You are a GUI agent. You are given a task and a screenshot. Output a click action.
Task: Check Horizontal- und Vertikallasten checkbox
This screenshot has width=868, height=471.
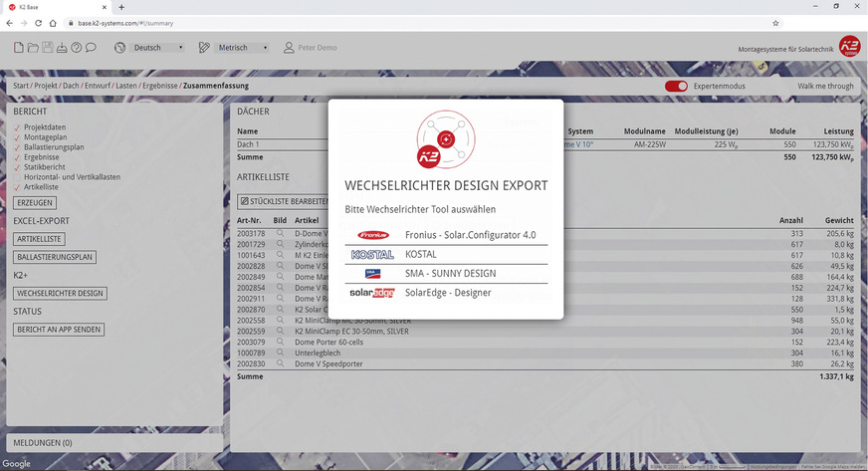17,177
